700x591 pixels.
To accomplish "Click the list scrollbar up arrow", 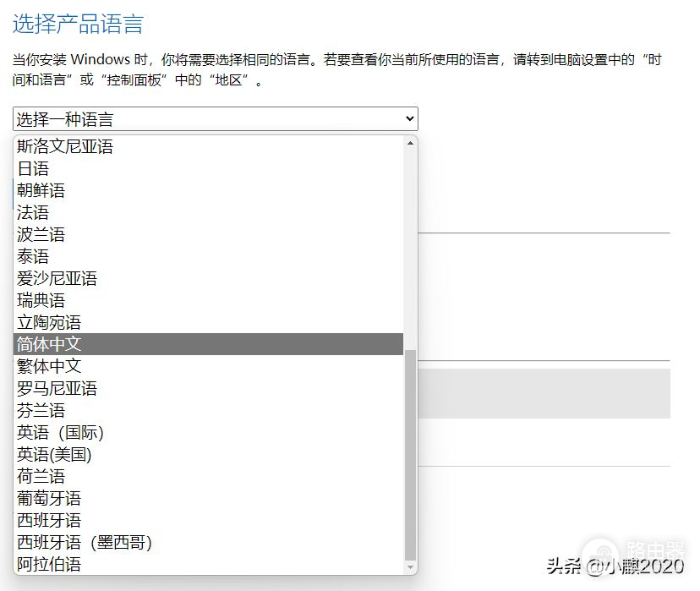I will pos(410,143).
